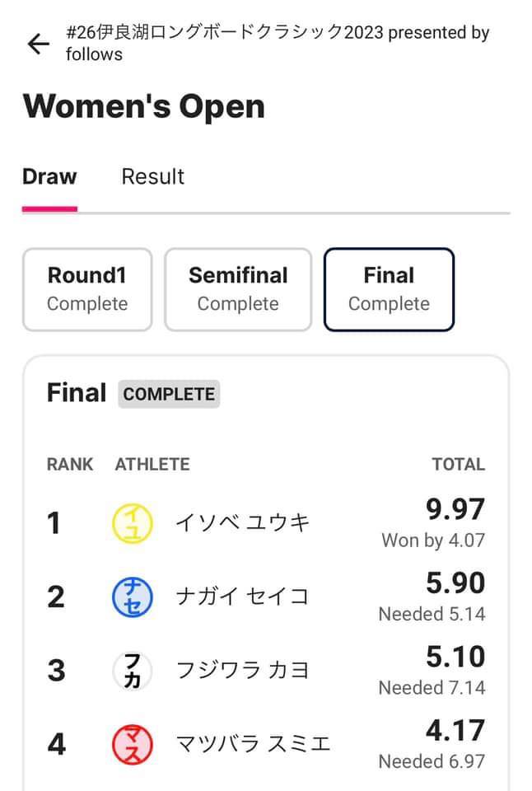Screen dimensions: 532x791
Task: Tap the back arrow icon
Action: point(39,44)
